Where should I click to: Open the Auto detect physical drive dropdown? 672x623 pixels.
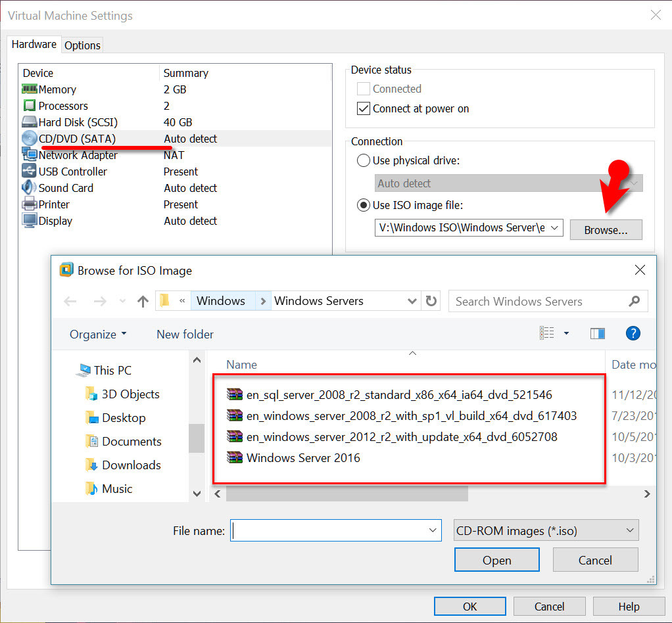tap(635, 183)
